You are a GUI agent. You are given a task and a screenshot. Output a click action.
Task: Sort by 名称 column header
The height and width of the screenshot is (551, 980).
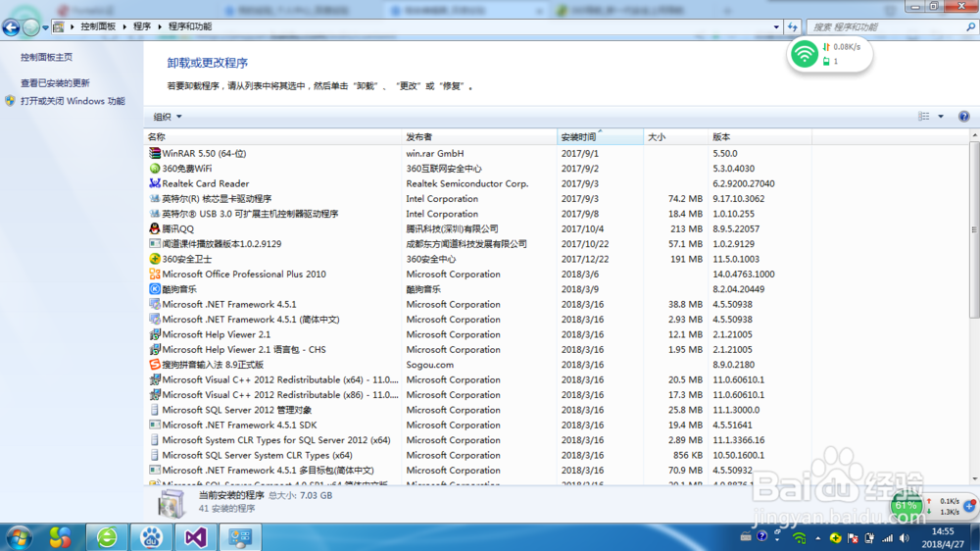pyautogui.click(x=272, y=137)
